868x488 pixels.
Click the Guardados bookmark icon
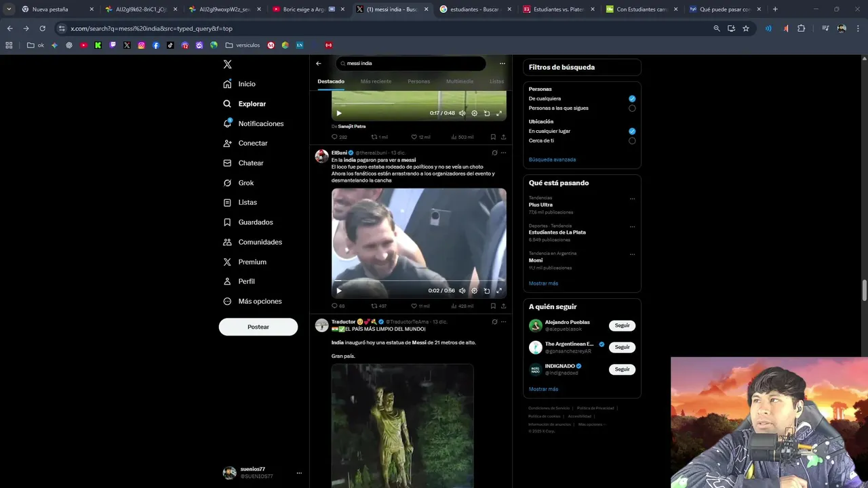(228, 222)
